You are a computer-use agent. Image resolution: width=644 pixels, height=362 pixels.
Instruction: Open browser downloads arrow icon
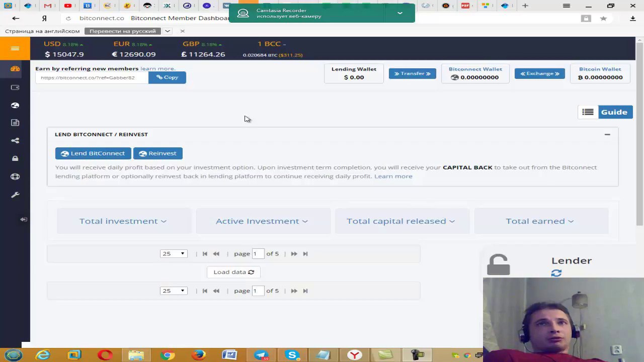point(633,18)
